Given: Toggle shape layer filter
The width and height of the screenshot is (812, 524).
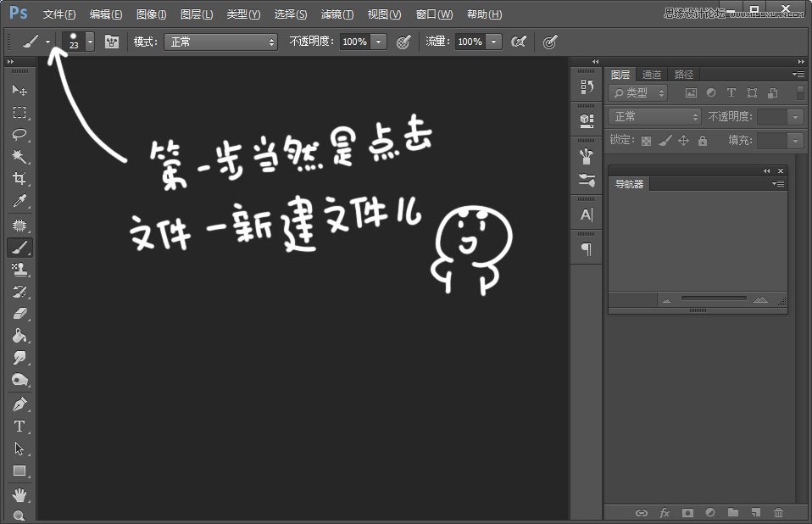Looking at the screenshot, I should pos(752,93).
